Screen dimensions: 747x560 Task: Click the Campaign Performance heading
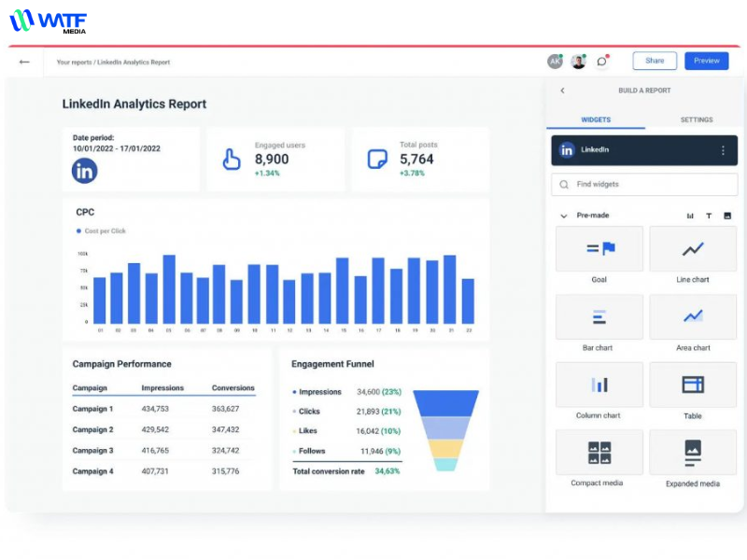(122, 364)
